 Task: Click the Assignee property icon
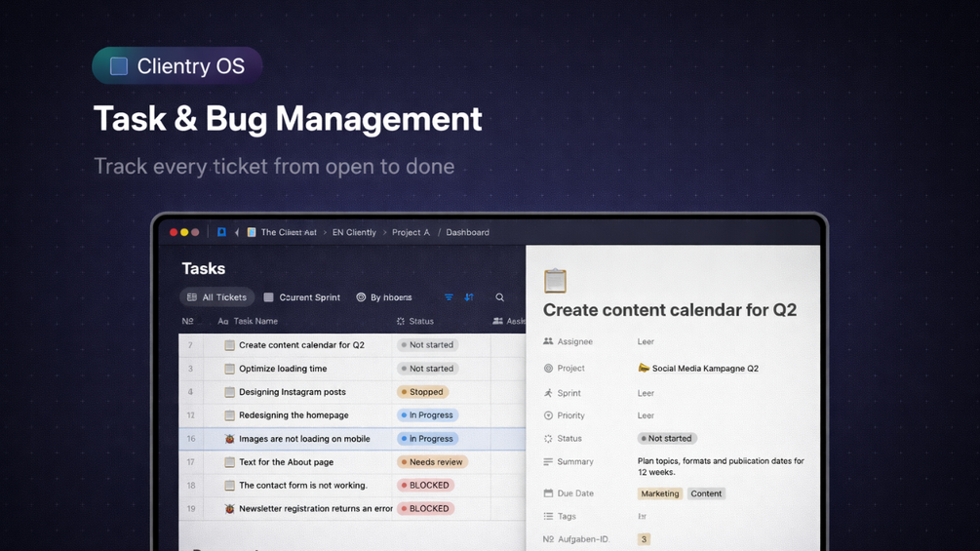[548, 341]
